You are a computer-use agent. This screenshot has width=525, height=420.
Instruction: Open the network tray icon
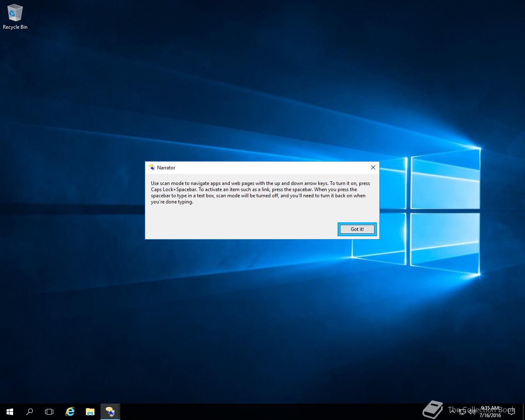point(462,411)
